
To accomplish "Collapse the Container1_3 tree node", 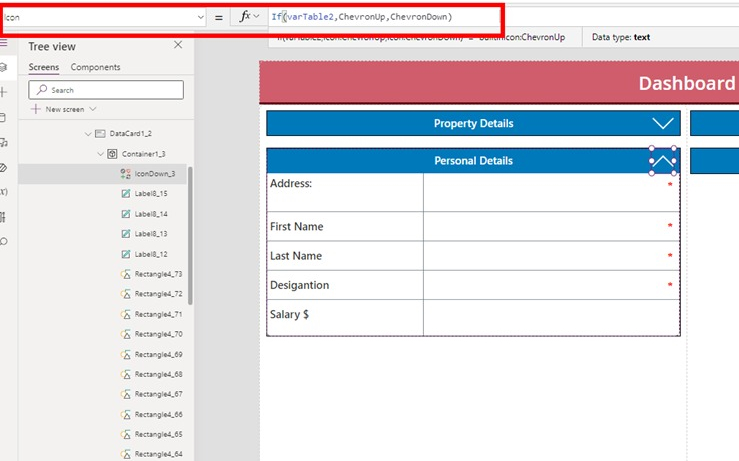I will point(100,154).
